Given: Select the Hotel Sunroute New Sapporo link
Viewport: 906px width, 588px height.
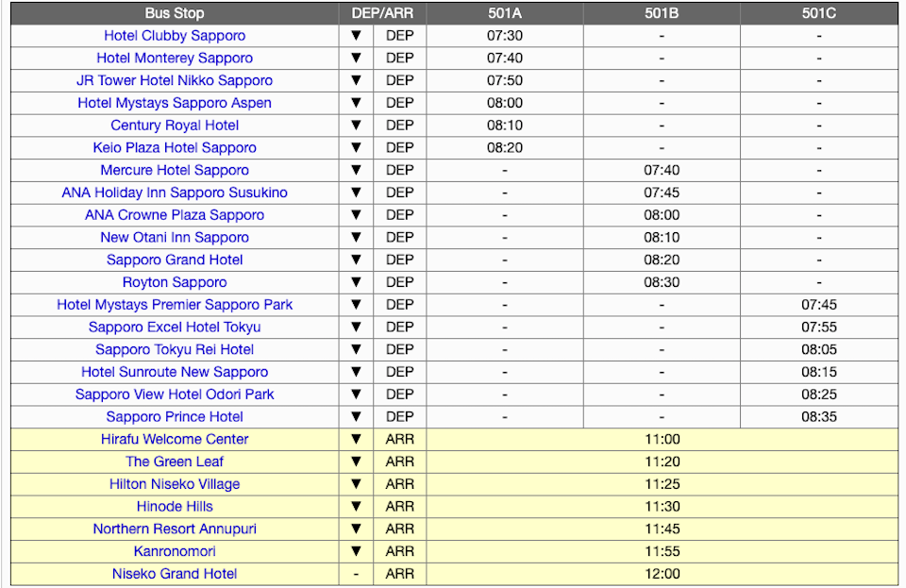Looking at the screenshot, I should [175, 372].
